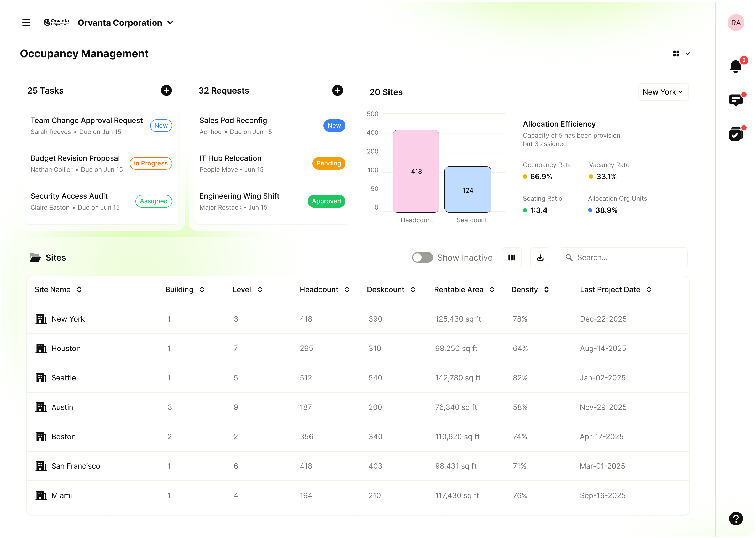Screen dimensions: 756x538
Task: Click the help question mark icon
Action: [736, 519]
